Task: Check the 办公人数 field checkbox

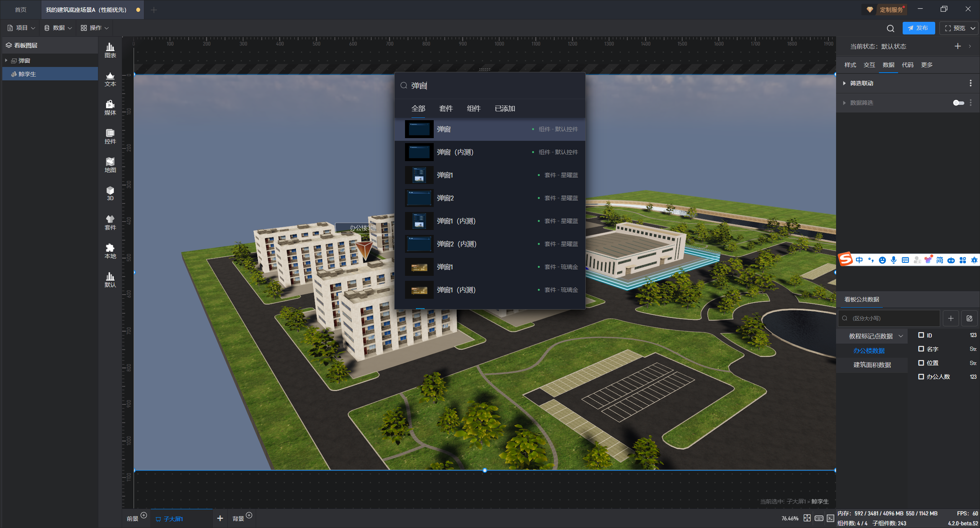Action: point(921,376)
